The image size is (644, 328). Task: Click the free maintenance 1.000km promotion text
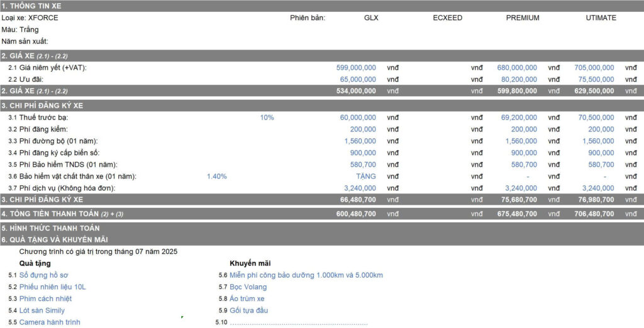[x=306, y=275]
